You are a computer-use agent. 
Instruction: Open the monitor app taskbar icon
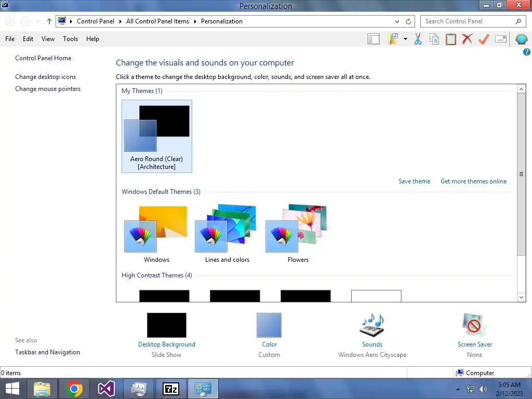click(138, 389)
